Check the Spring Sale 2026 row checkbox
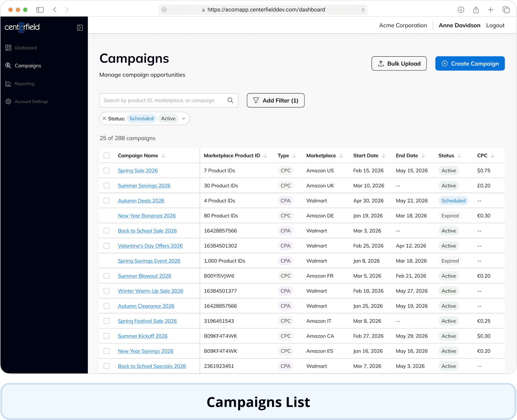Image resolution: width=517 pixels, height=420 pixels. click(x=107, y=170)
